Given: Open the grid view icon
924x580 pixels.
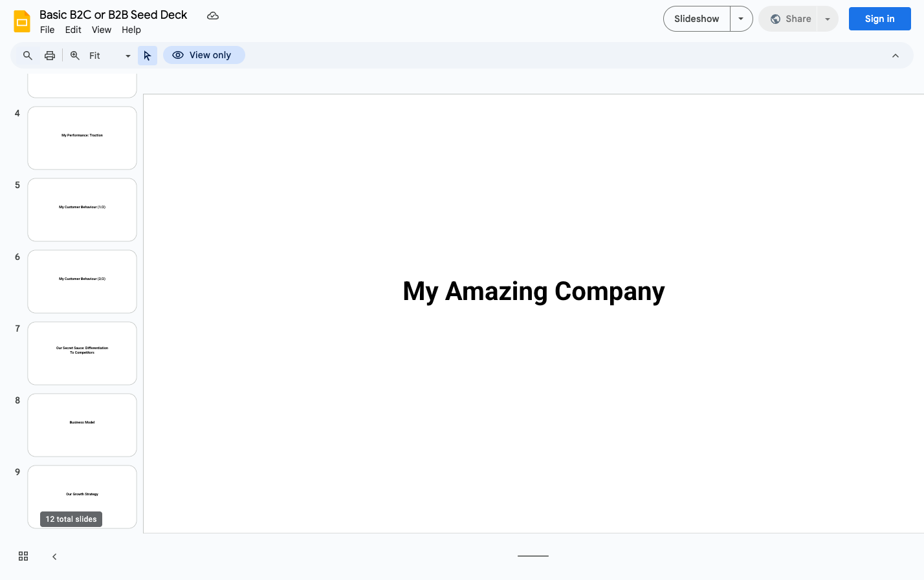Looking at the screenshot, I should (x=23, y=556).
